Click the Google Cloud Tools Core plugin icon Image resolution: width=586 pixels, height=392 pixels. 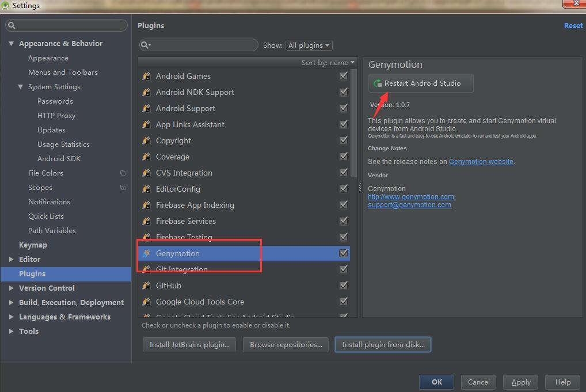pos(146,302)
